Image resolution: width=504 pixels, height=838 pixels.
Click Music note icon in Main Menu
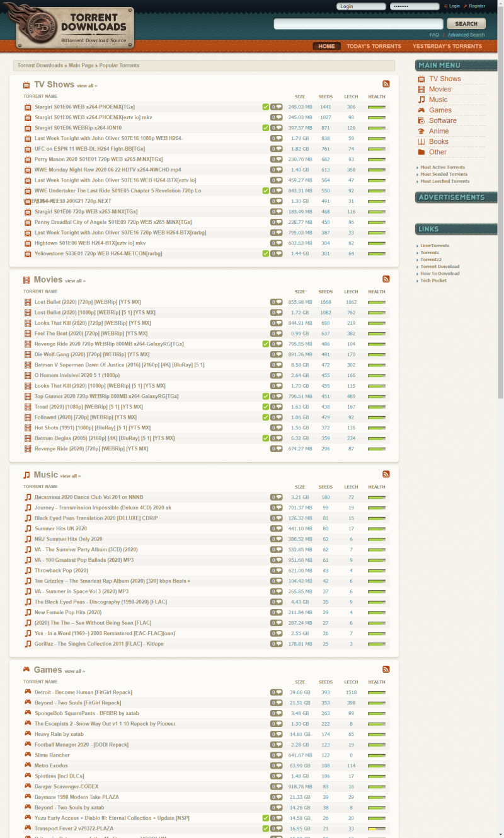(421, 100)
